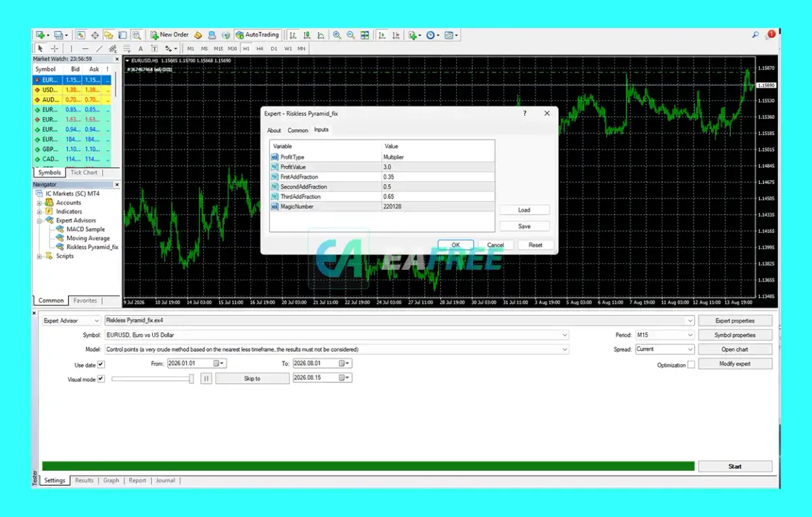Screen dimensions: 812x517
Task: Click the Zoom Out magnifier icon
Action: pos(351,35)
